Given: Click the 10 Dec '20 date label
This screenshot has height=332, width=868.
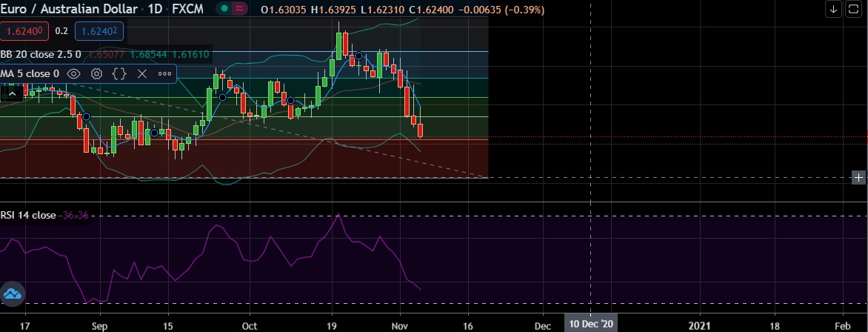Looking at the screenshot, I should [x=591, y=324].
